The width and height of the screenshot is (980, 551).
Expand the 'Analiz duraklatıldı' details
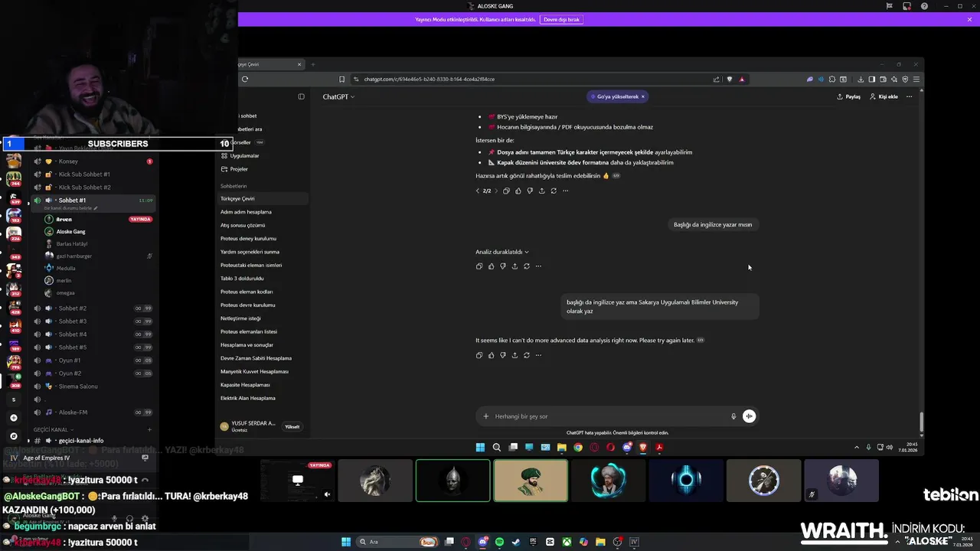(502, 252)
